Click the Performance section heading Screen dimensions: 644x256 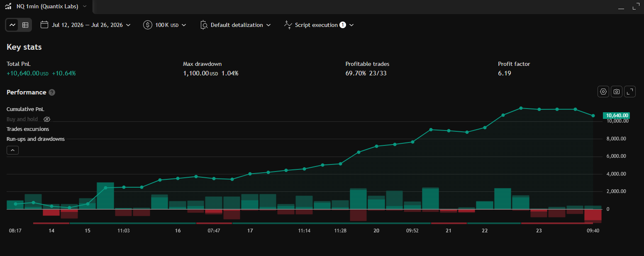[x=26, y=92]
